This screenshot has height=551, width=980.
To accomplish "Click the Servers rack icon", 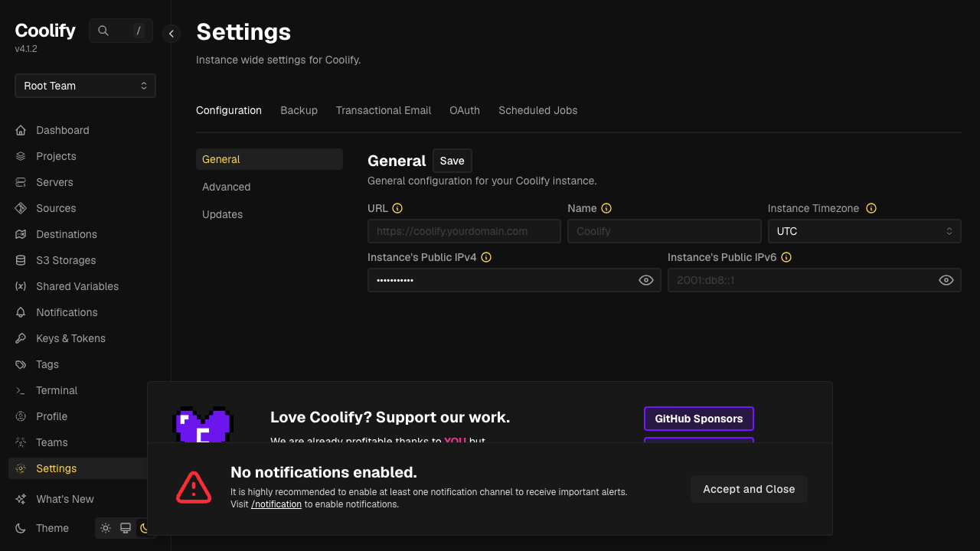I will (x=21, y=182).
